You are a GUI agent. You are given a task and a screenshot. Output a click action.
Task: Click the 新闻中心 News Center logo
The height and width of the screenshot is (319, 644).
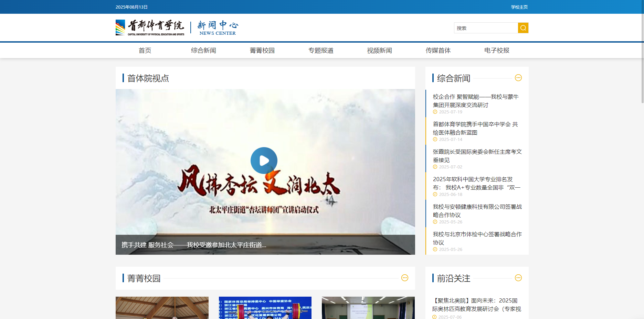[218, 28]
